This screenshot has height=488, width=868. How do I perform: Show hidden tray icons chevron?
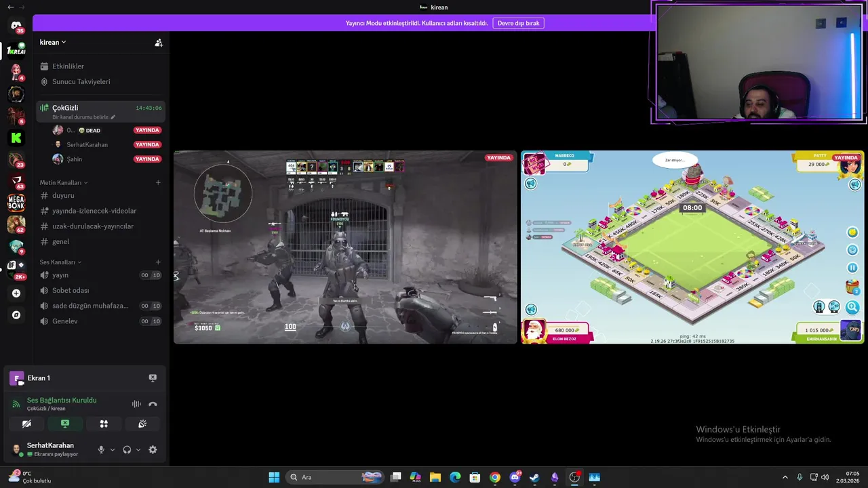tap(785, 477)
